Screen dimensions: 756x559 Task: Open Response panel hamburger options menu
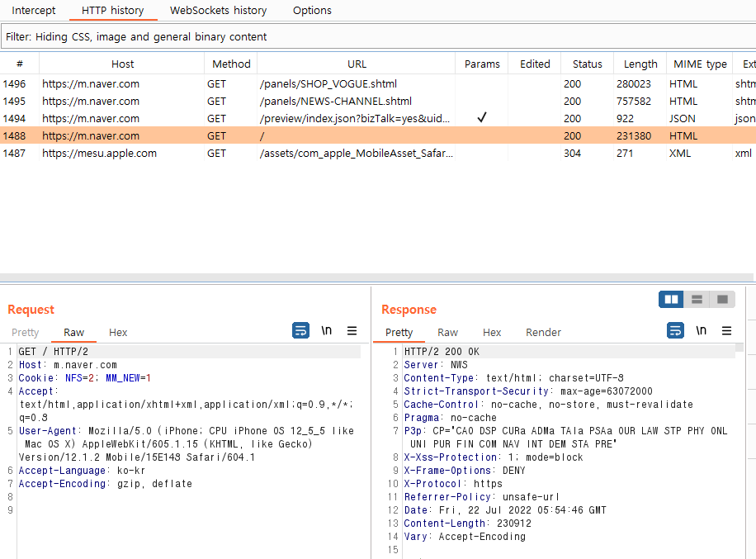(x=726, y=330)
